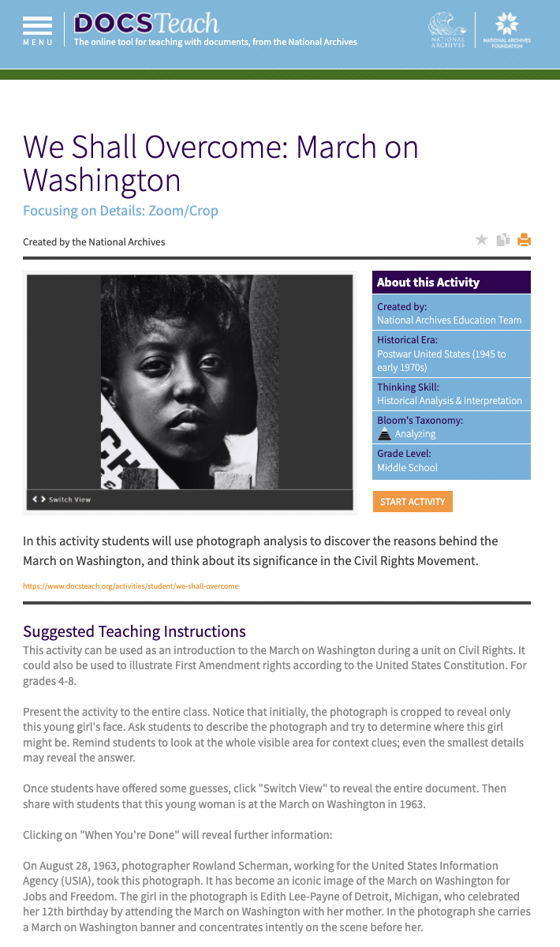
Task: Click the Start Activity button
Action: (x=413, y=502)
